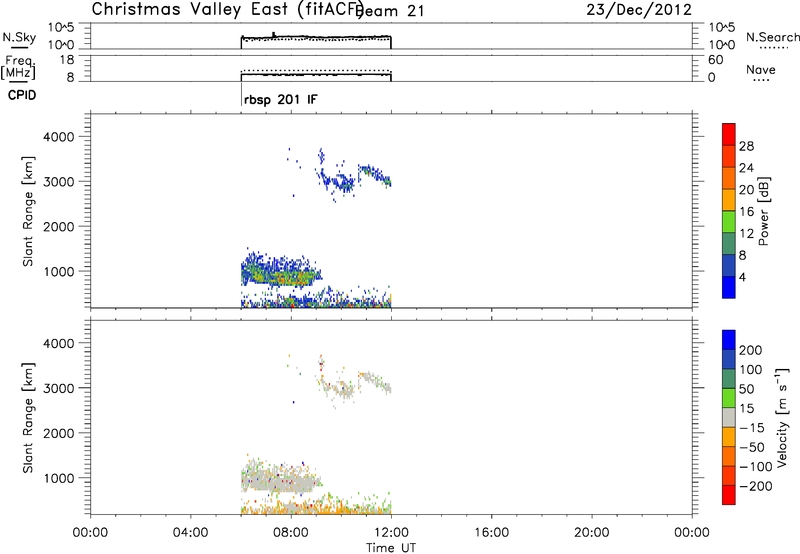
Task: Pick the grey Velocity segment between 15 and -15
Action: click(729, 417)
